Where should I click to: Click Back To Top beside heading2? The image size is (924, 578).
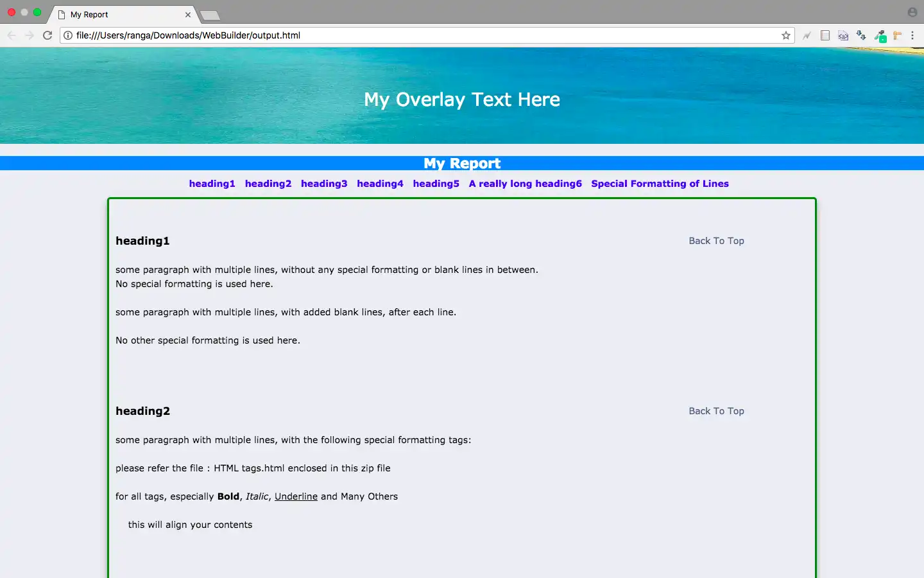point(716,411)
